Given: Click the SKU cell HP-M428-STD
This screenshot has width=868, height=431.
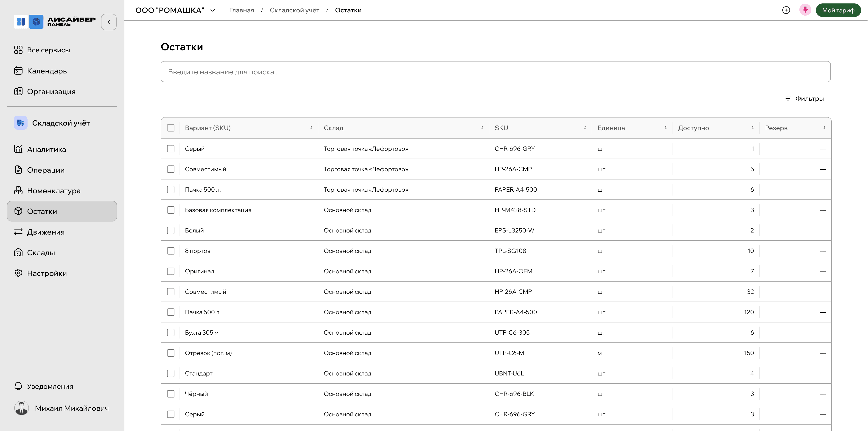Looking at the screenshot, I should tap(515, 210).
